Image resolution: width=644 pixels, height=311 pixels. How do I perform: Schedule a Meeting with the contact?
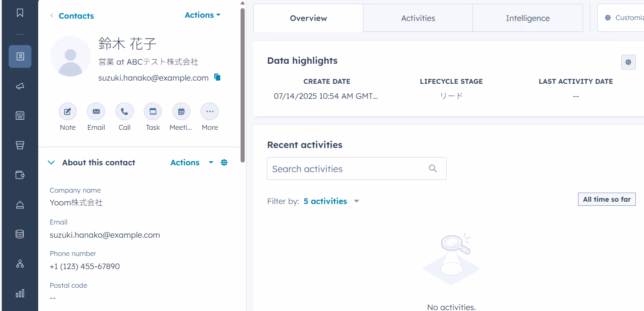(x=181, y=112)
